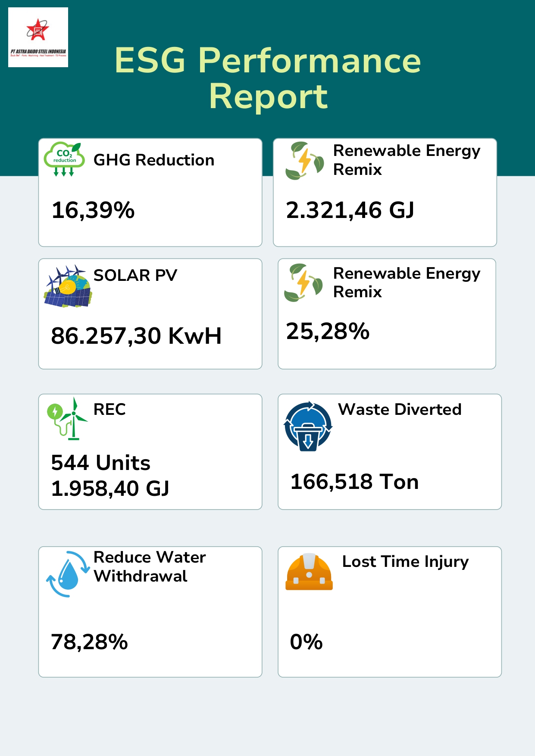The height and width of the screenshot is (756, 535).
Task: Click the Reduce Water Withdrawal heading
Action: coord(150,566)
